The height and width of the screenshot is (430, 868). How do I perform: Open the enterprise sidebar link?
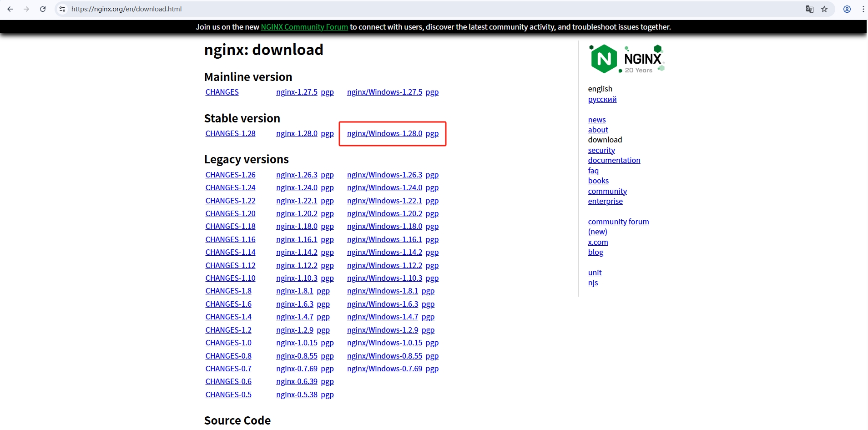point(605,201)
